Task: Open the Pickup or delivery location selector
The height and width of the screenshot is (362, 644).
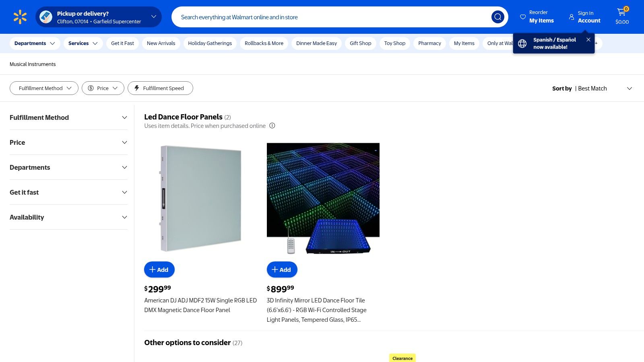Action: point(98,16)
